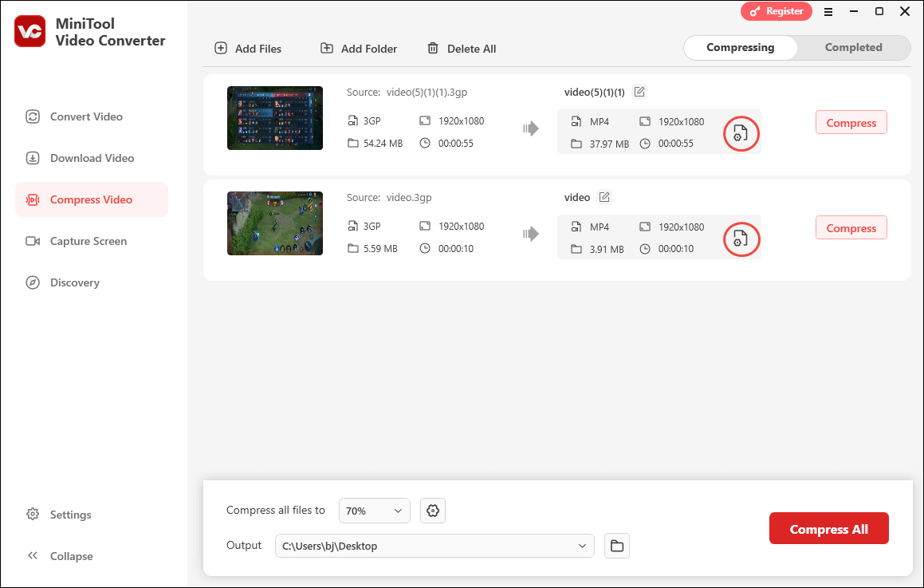This screenshot has width=924, height=588.
Task: Click the MiniTool Video Converter logo icon
Action: (29, 31)
